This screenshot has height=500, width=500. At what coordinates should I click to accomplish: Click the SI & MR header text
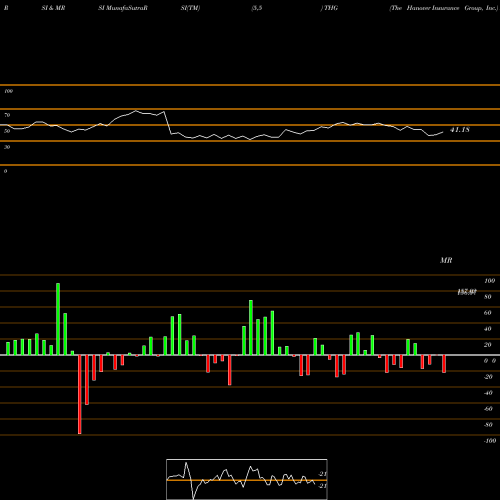(53, 8)
